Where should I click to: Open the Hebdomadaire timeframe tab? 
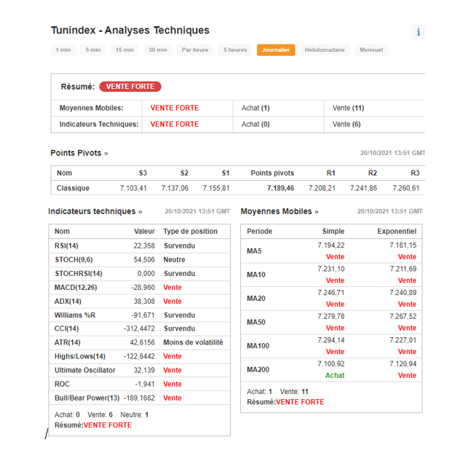(x=325, y=50)
